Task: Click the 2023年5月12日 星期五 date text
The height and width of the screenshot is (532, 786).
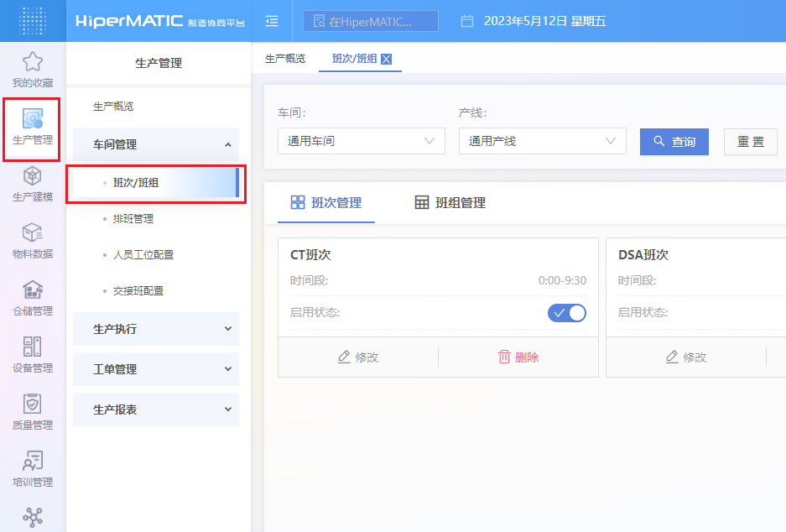Action: coord(545,21)
